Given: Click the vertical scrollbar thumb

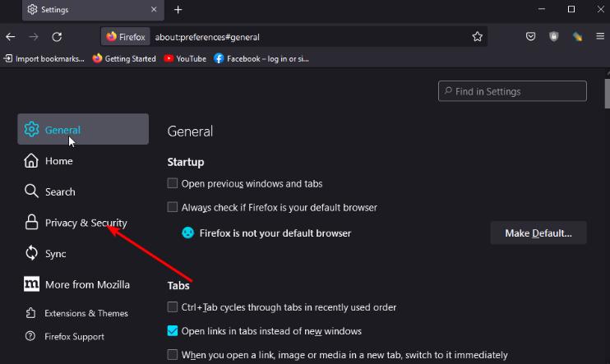Looking at the screenshot, I should [x=607, y=94].
